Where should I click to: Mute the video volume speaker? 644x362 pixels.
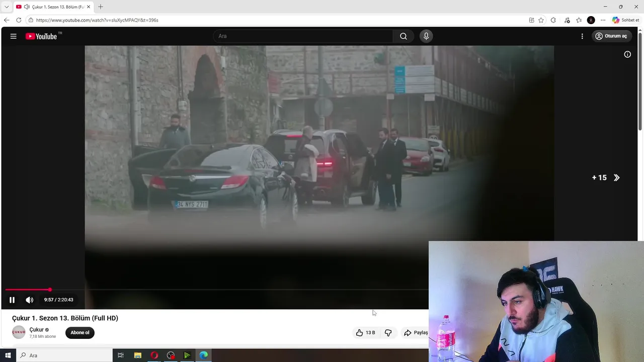click(30, 300)
